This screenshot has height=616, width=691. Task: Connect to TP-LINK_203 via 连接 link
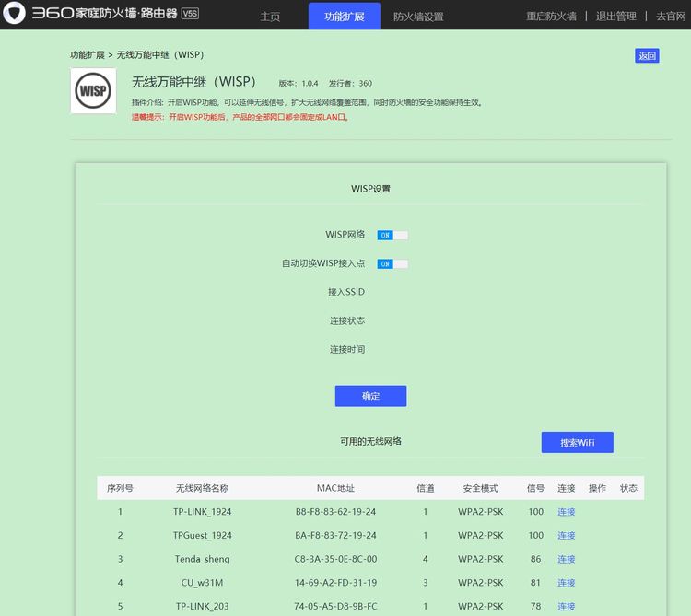[x=567, y=607]
